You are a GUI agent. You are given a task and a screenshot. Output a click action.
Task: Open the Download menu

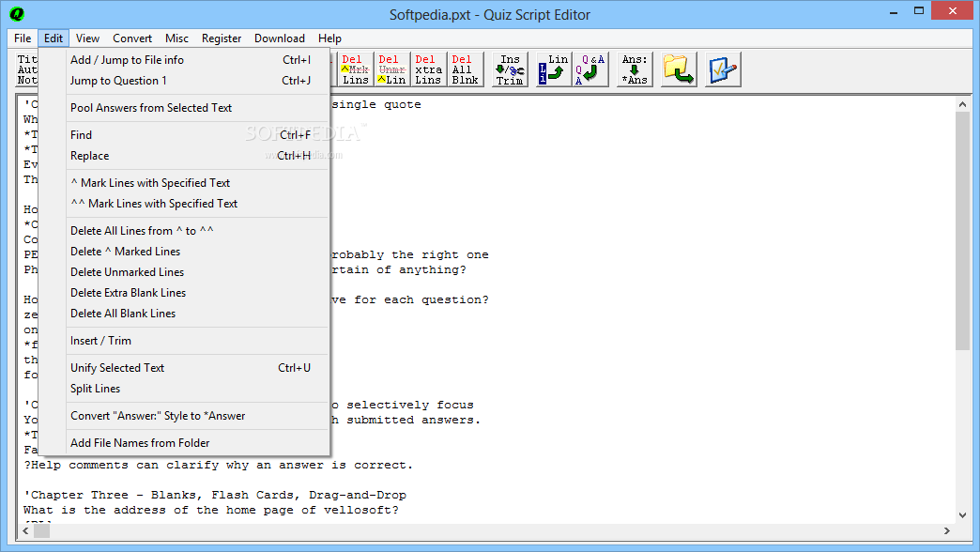point(280,38)
